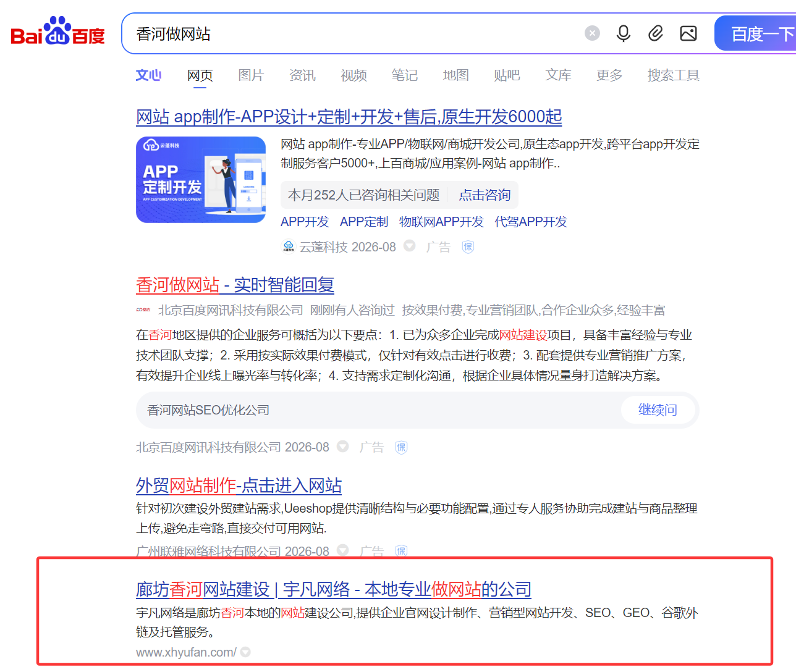Click 保 shield icon in 广州联雅 ad
The image size is (796, 672).
(401, 551)
